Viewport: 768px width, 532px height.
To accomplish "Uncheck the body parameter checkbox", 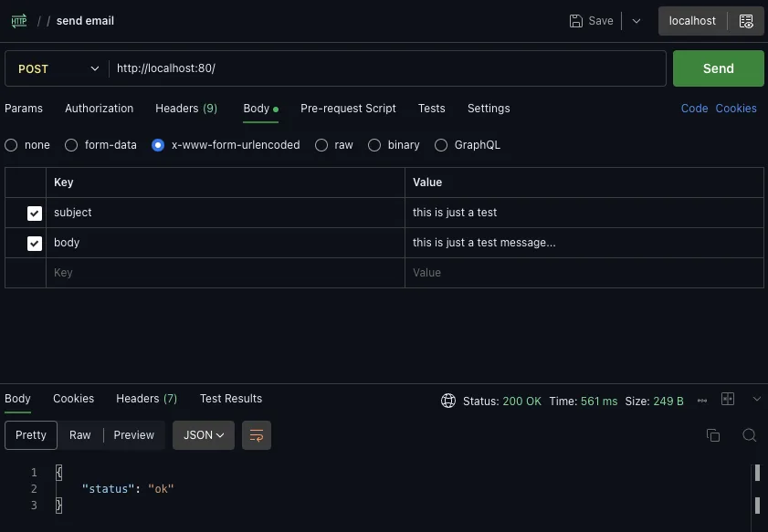I will click(35, 244).
